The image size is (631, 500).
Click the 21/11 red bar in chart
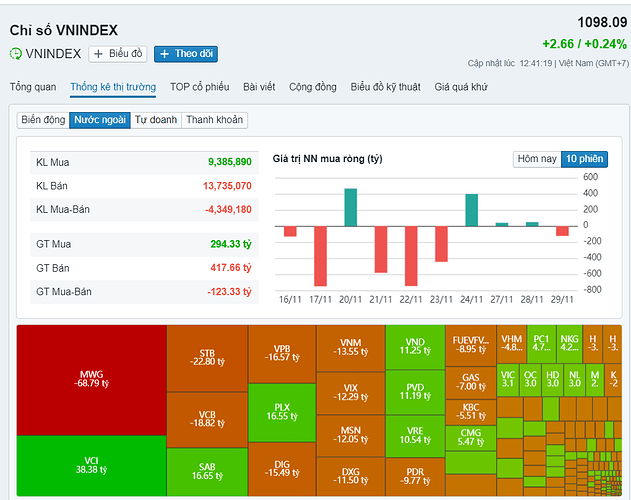tap(381, 250)
